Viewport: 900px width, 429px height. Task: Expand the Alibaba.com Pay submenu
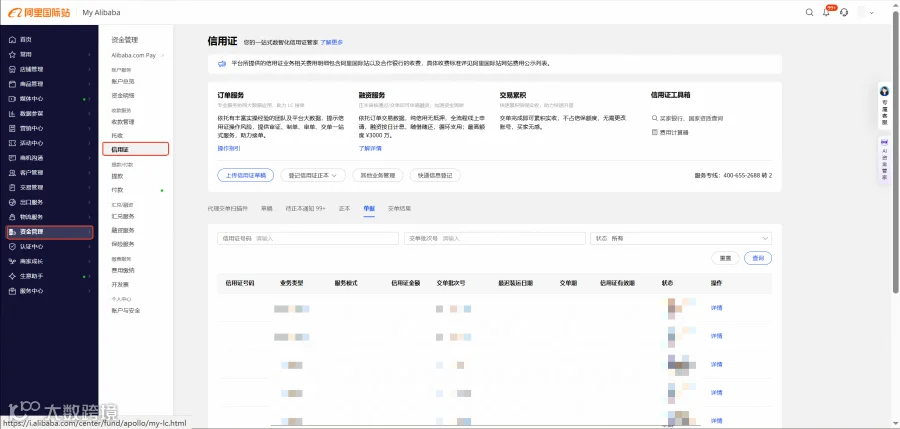[x=163, y=56]
